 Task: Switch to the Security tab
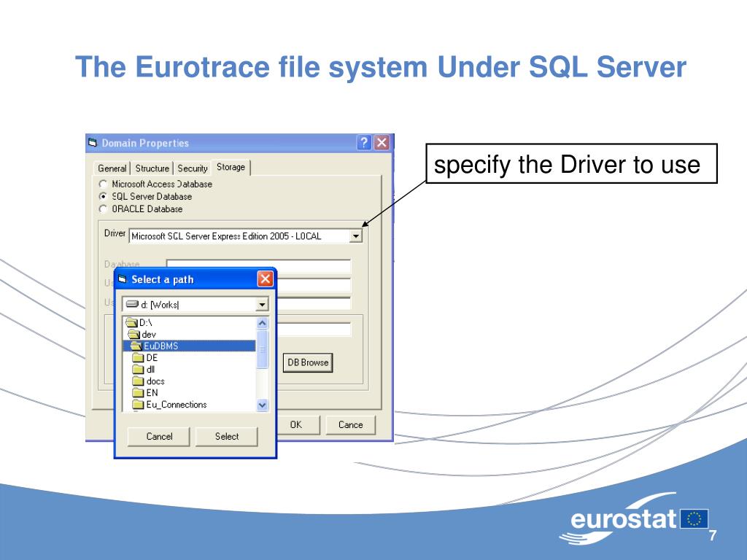(x=193, y=168)
